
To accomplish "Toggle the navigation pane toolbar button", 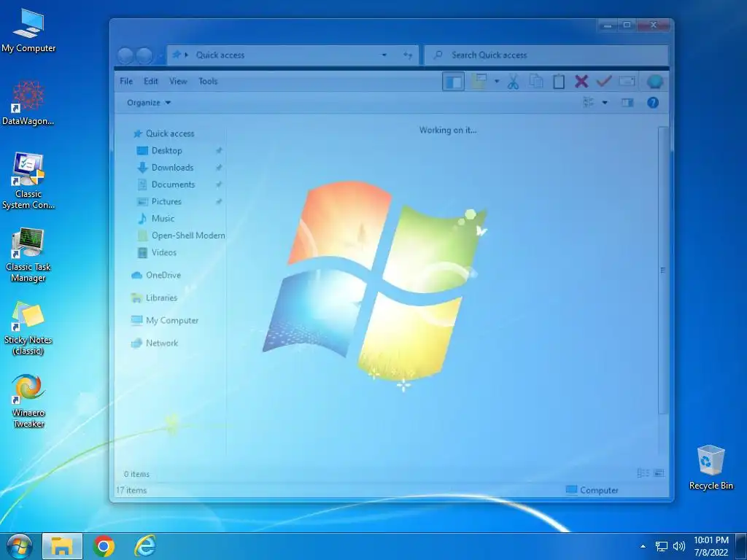I will point(453,82).
